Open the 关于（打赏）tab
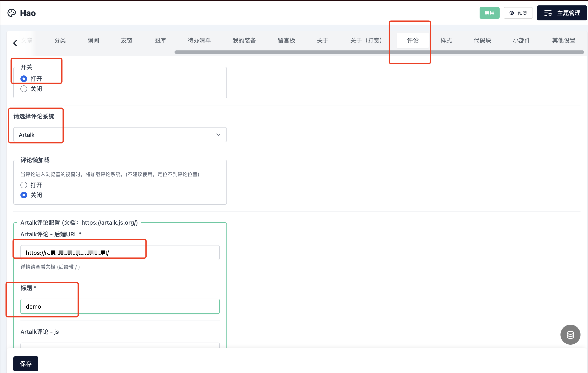Viewport: 588px width, 373px height. pos(366,40)
